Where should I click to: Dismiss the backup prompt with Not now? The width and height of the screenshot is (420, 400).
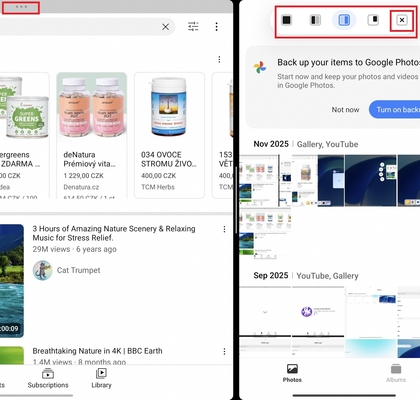click(x=345, y=110)
